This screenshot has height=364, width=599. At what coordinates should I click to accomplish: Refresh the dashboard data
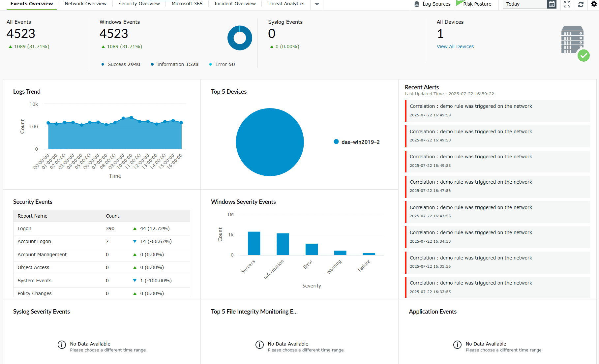581,5
